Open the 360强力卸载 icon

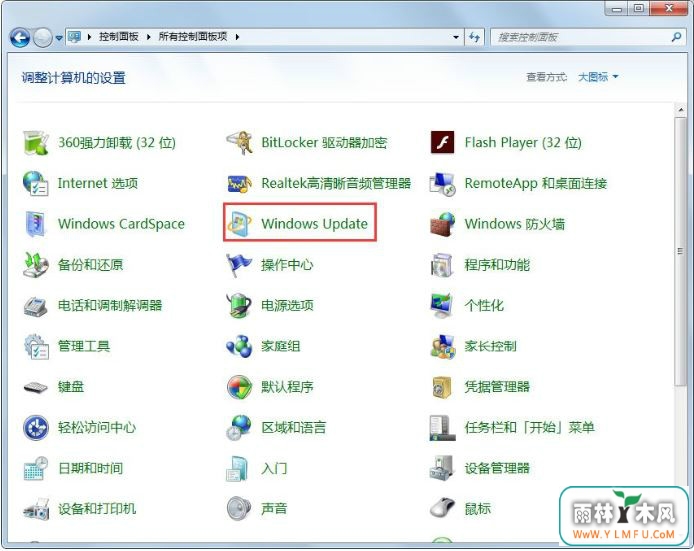(x=36, y=143)
